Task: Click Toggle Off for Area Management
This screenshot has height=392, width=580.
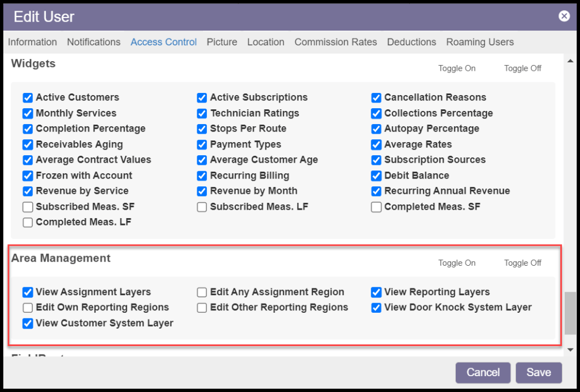Action: pyautogui.click(x=522, y=263)
